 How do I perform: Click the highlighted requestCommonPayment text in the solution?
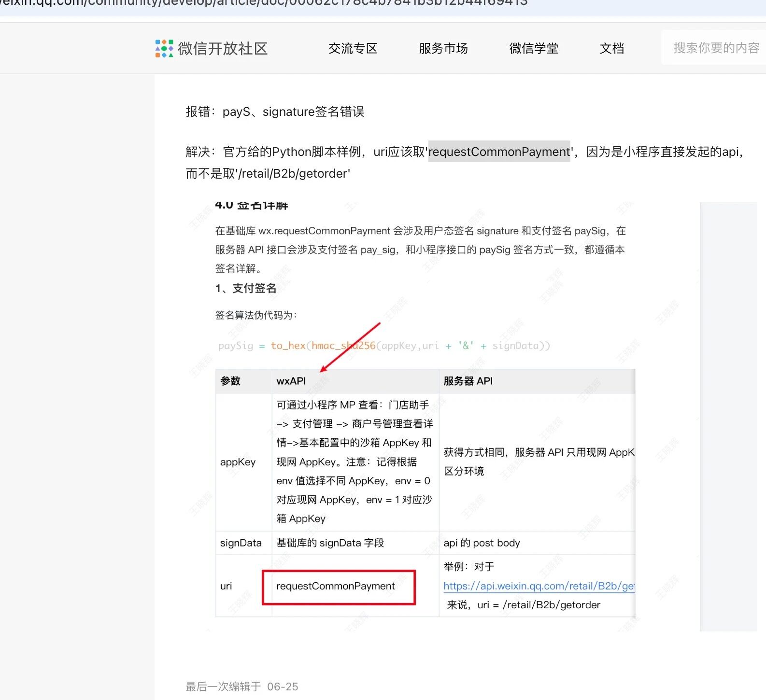[499, 152]
